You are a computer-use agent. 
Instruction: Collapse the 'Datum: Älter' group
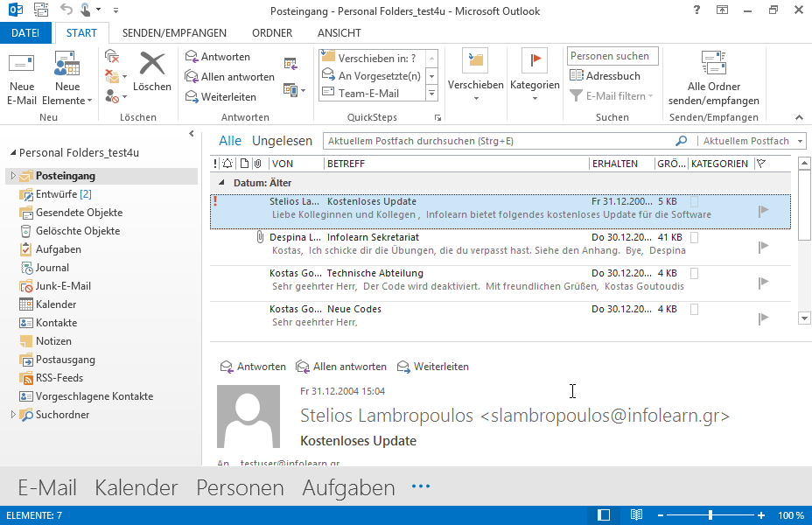pyautogui.click(x=221, y=183)
